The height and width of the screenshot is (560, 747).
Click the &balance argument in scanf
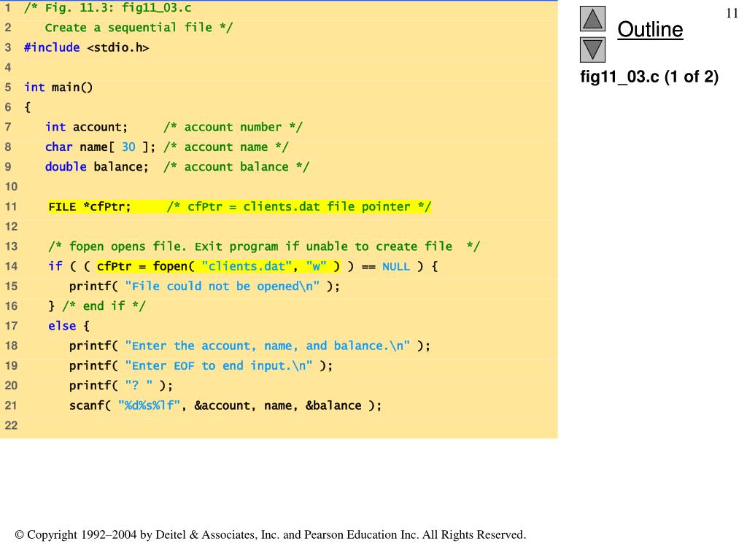point(333,405)
